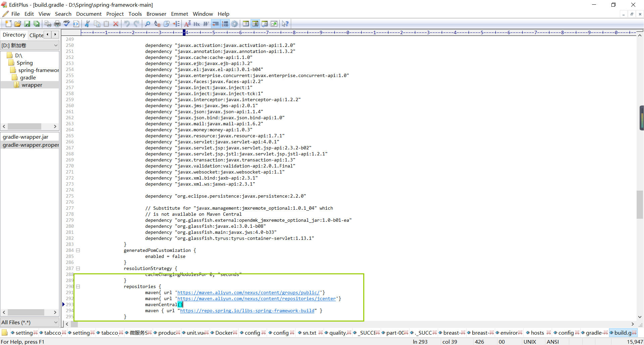Open the Emmet menu

pos(179,14)
